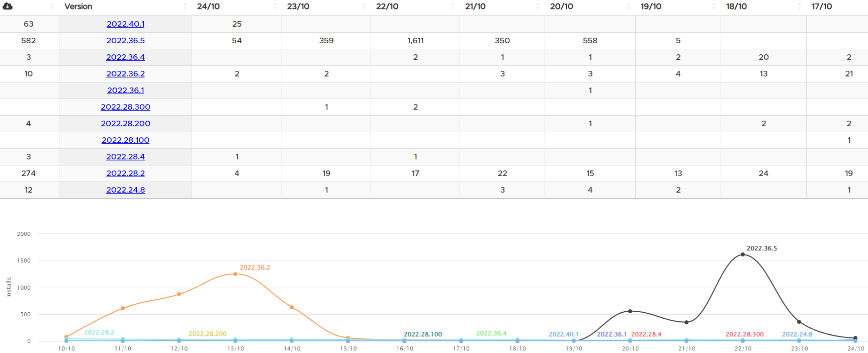Sort by the Version column header

(x=78, y=7)
